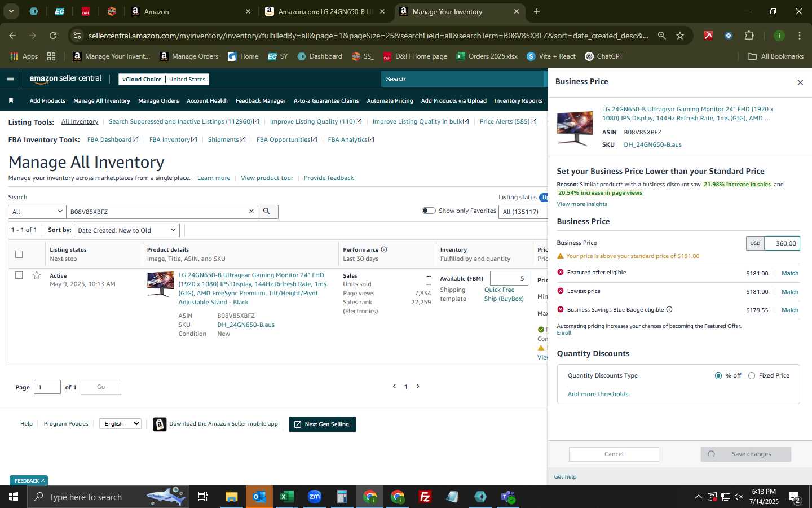
Task: Close the Business Price panel
Action: click(x=800, y=82)
